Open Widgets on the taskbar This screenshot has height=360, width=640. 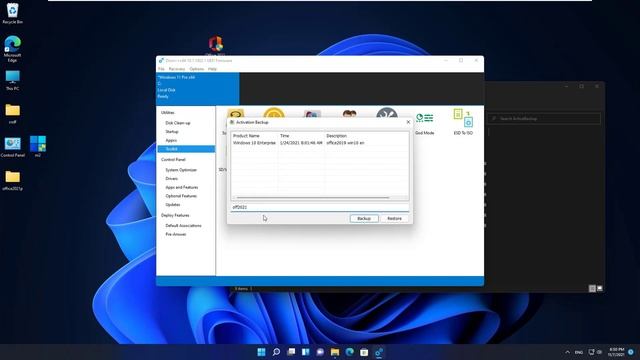coord(306,352)
